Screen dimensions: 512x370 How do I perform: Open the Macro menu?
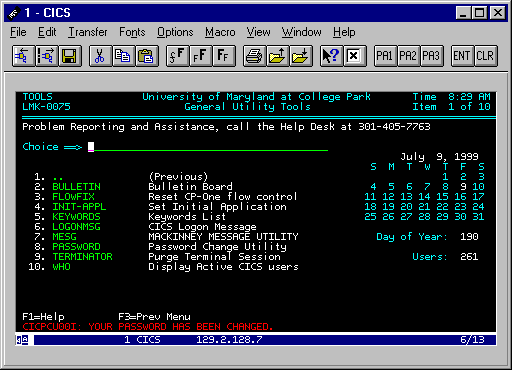coord(220,32)
